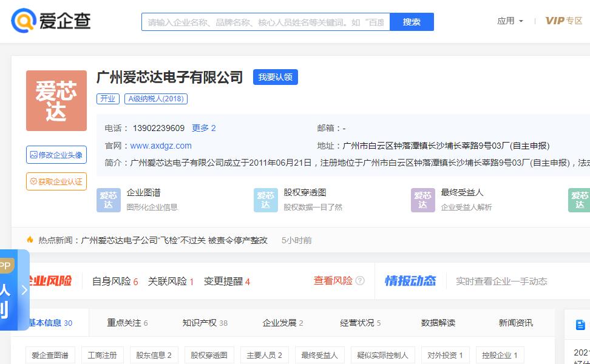
Task: Click the 企业图谱 icon
Action: pos(109,200)
